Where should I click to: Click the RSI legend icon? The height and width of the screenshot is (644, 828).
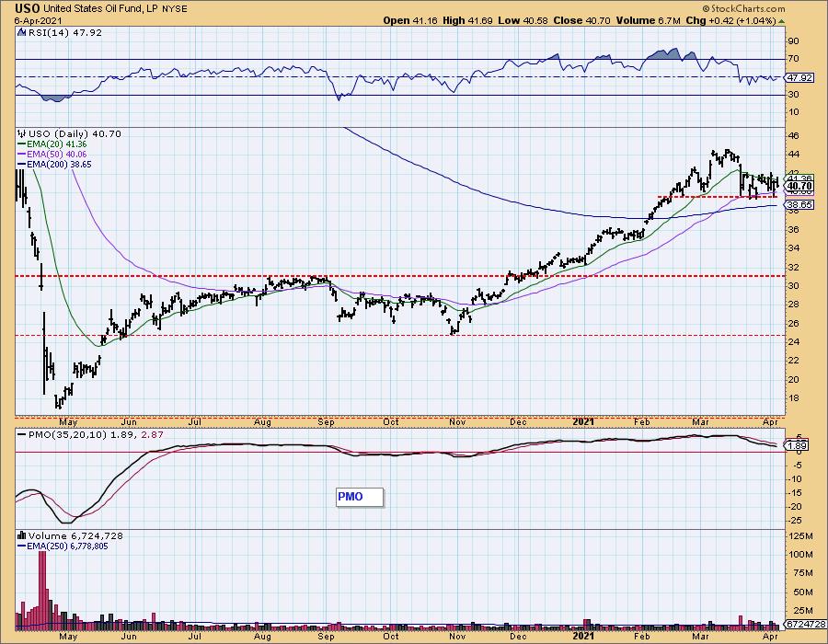coord(22,33)
